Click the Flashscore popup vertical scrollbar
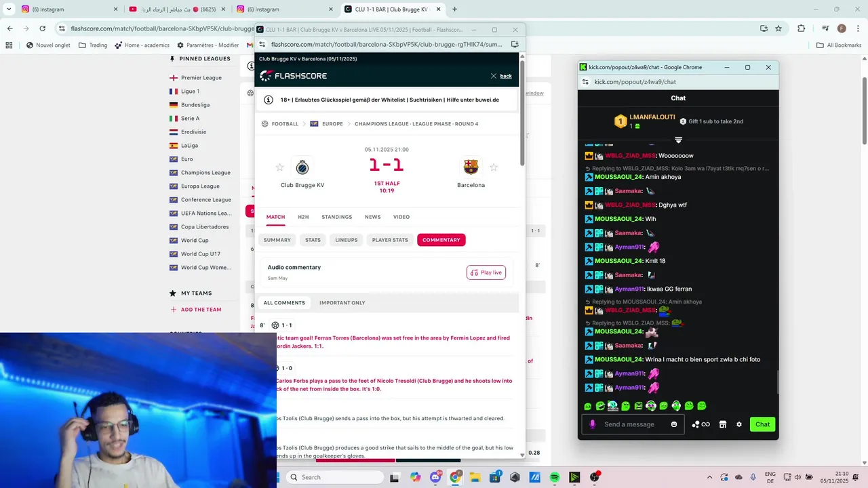The image size is (868, 488). pyautogui.click(x=522, y=112)
